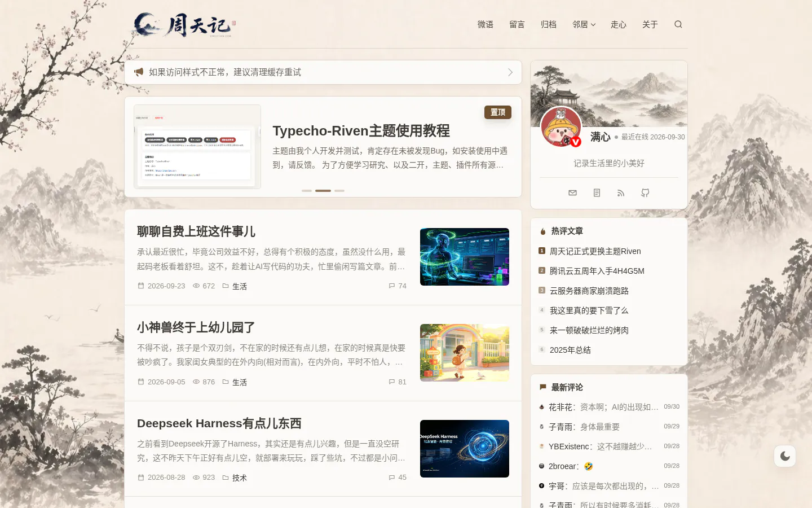
Task: Click the email icon in profile card
Action: tap(572, 193)
